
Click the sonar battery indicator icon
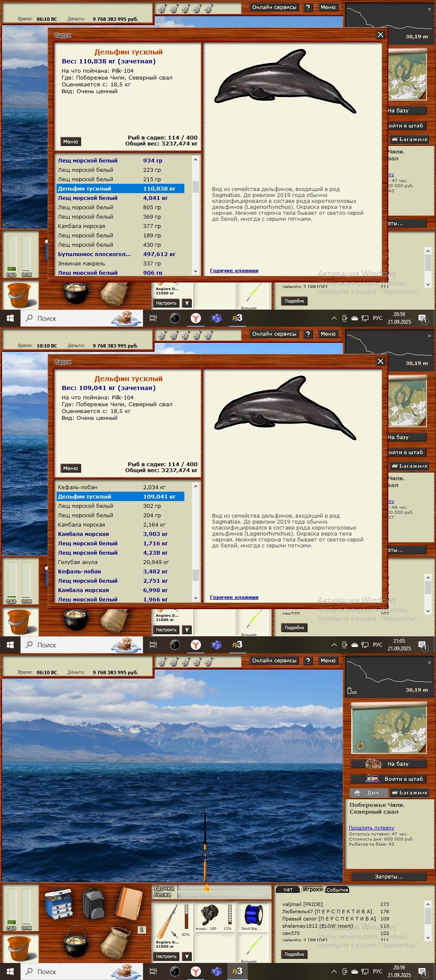click(x=352, y=691)
